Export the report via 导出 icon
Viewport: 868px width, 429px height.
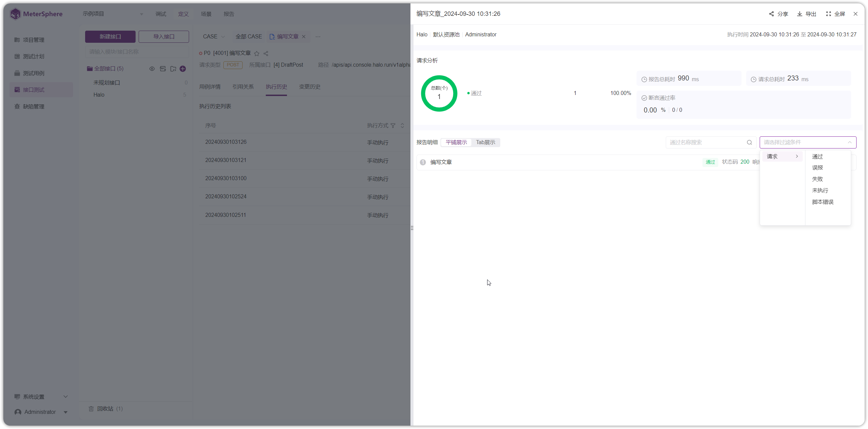[799, 14]
